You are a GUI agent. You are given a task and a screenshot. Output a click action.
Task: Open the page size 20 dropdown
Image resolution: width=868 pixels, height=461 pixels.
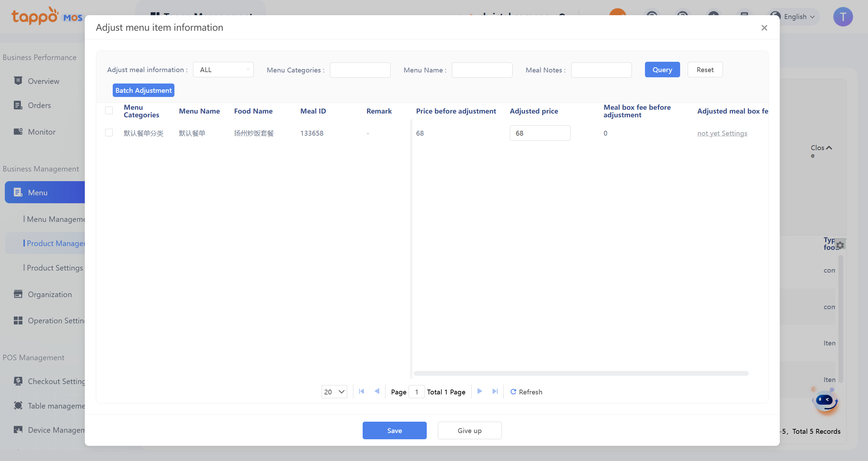334,392
